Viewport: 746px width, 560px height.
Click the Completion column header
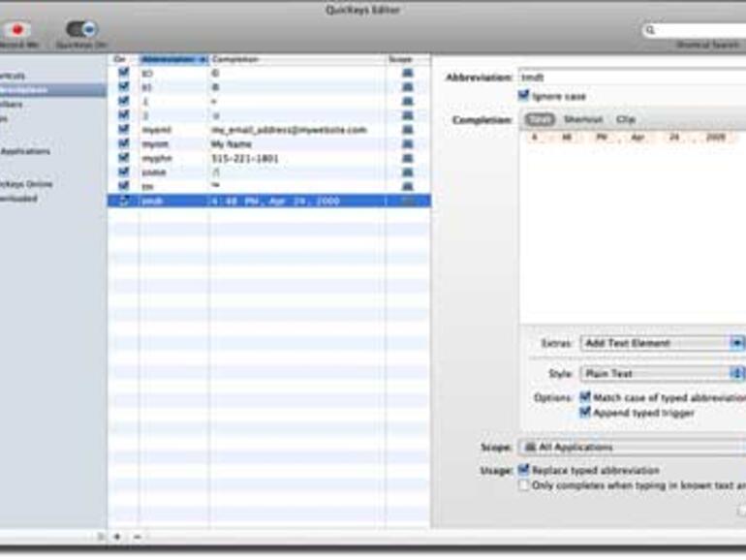click(x=297, y=59)
